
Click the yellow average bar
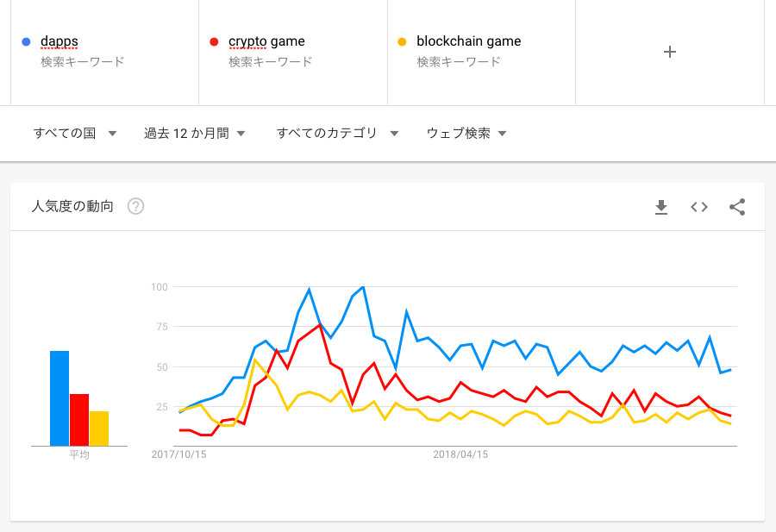(99, 429)
